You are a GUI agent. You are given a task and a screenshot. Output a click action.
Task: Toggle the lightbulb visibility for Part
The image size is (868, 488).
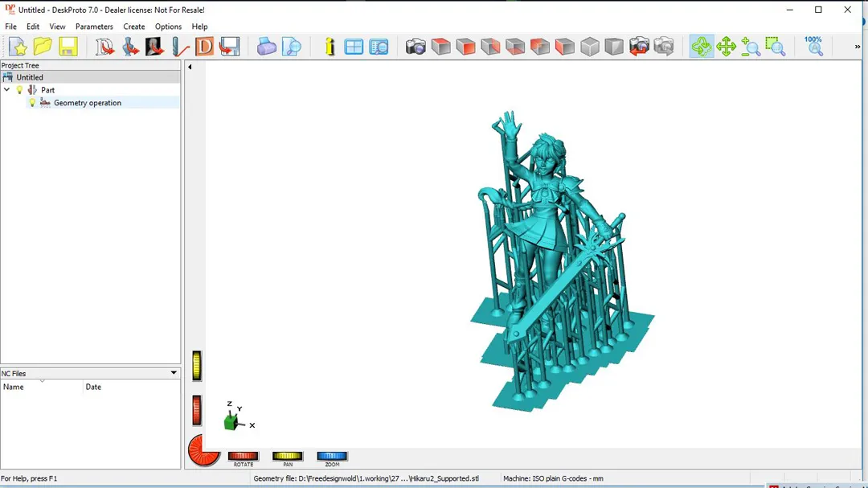20,90
